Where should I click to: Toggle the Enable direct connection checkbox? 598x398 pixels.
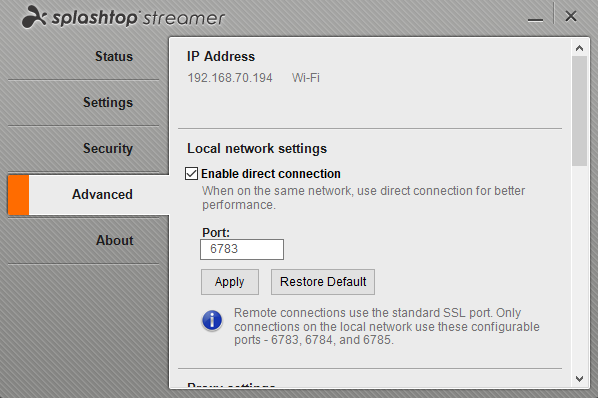pos(191,173)
